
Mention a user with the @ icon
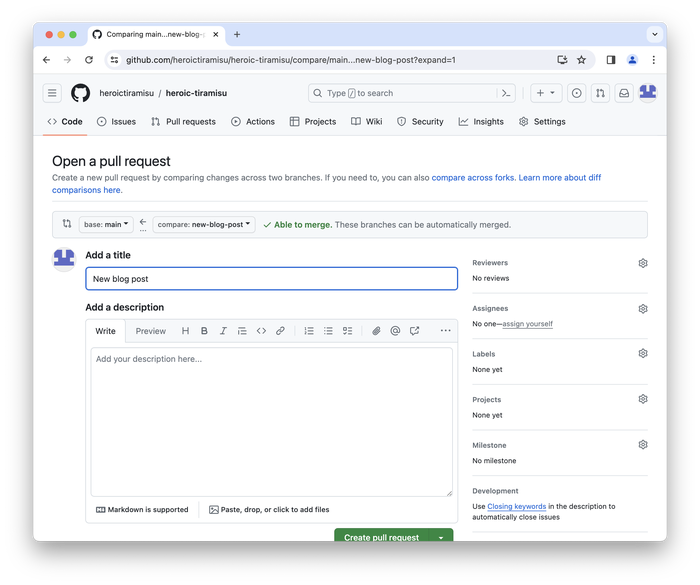tap(395, 331)
